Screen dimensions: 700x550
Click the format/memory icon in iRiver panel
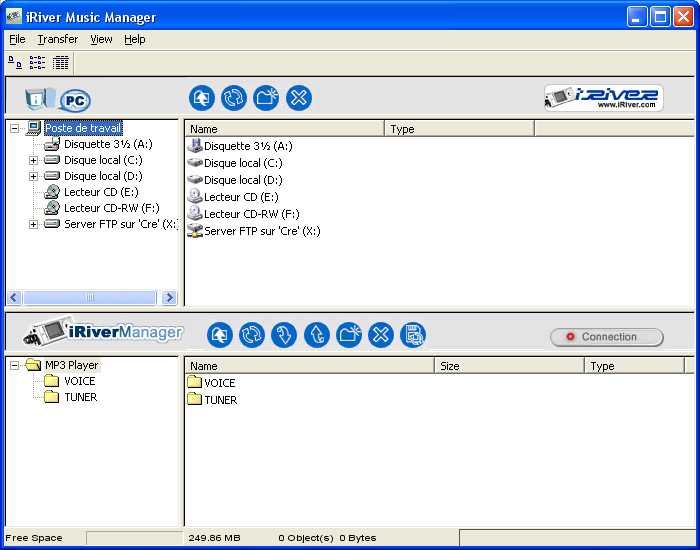click(413, 335)
